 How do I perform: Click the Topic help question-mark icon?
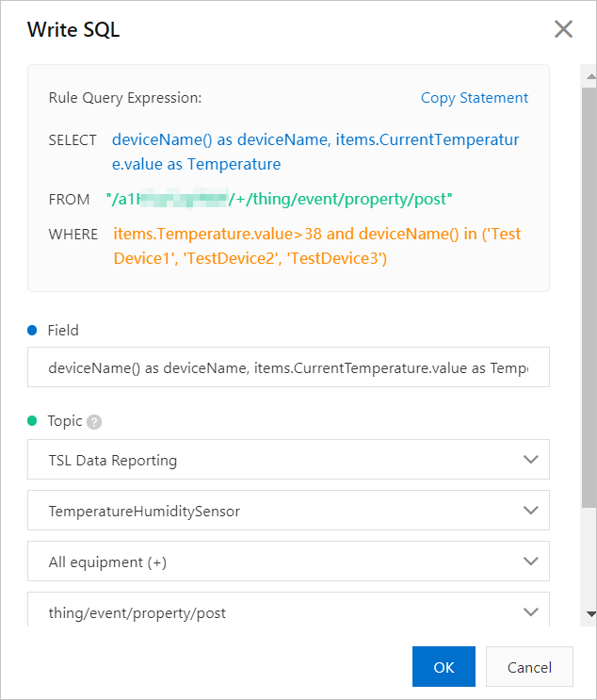(x=94, y=422)
